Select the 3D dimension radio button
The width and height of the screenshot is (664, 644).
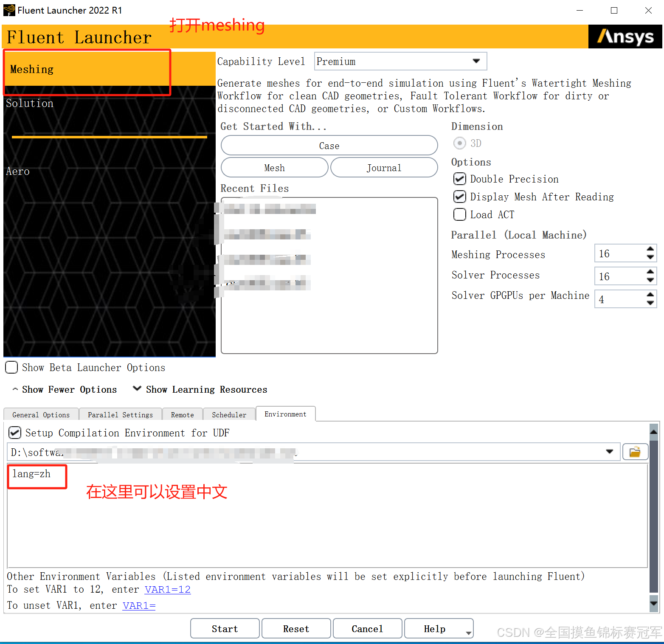[x=459, y=143]
